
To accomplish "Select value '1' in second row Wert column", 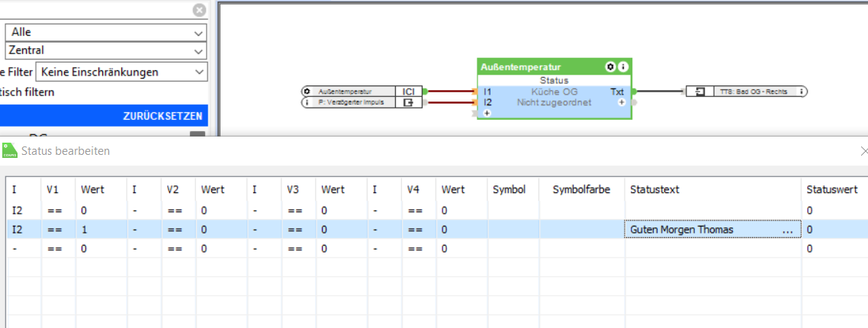I will pos(101,230).
